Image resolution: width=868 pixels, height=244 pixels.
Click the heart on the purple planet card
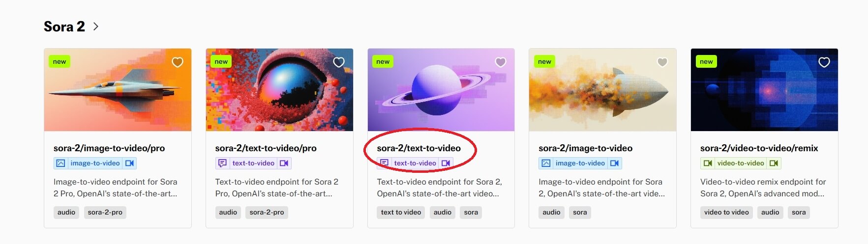tap(501, 62)
